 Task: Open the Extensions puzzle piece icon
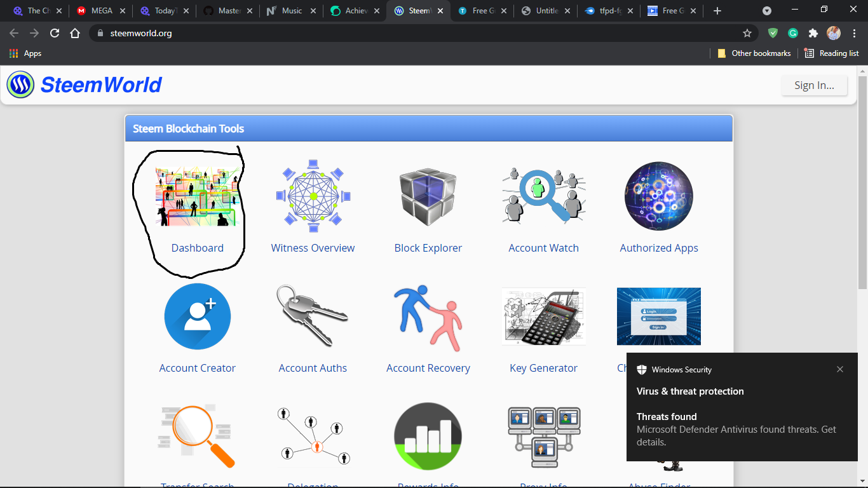click(x=813, y=33)
